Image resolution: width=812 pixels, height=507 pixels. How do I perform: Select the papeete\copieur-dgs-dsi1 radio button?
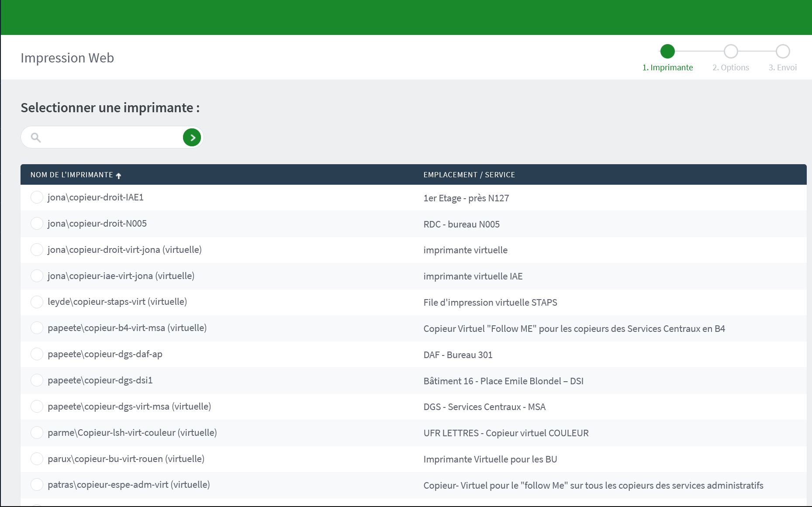37,380
